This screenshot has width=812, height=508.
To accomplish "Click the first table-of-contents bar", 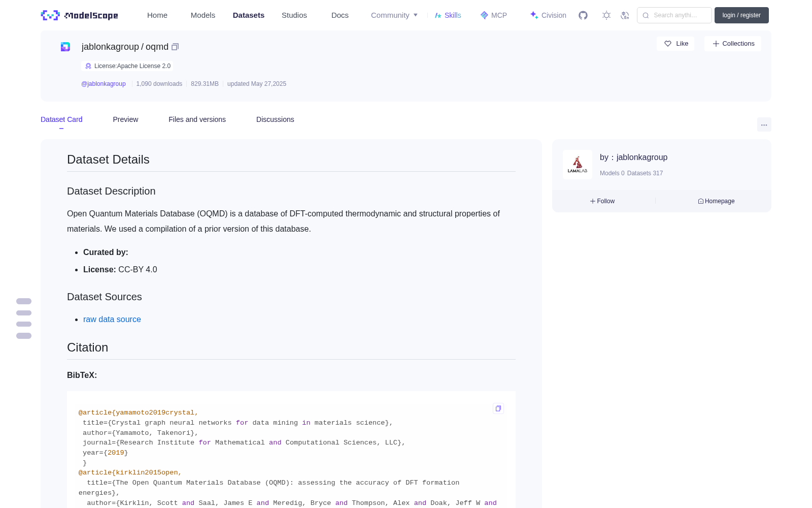I will click(24, 301).
